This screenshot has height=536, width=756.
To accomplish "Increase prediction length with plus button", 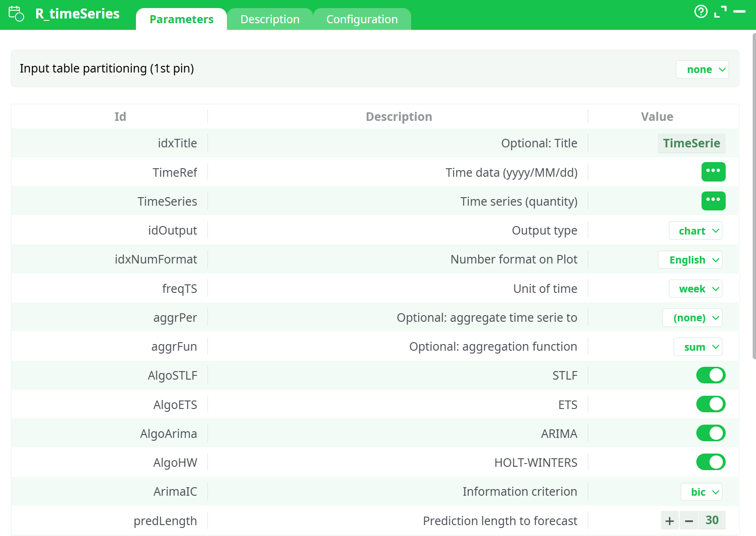I will point(669,521).
